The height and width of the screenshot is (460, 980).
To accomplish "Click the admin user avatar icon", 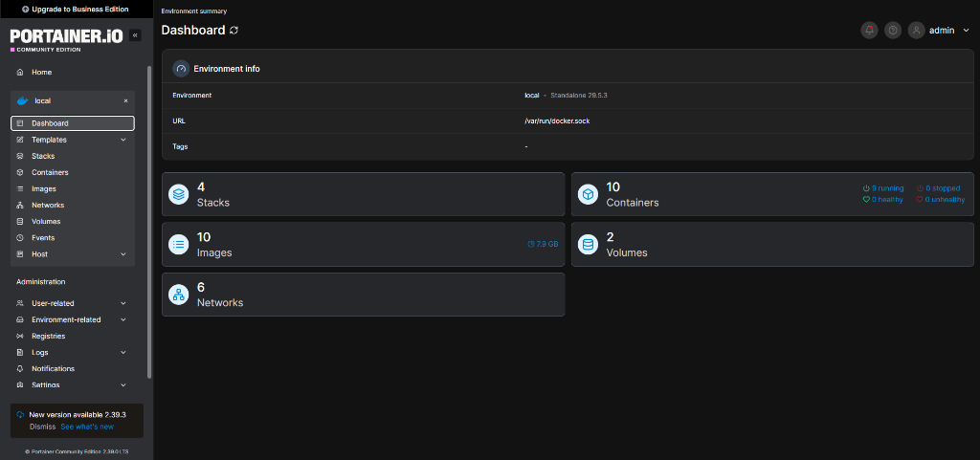I will tap(916, 30).
